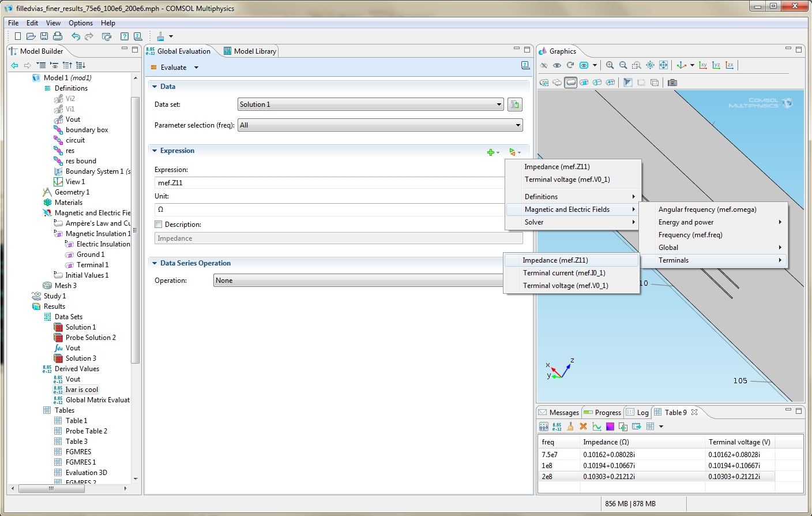Viewport: 812px width, 516px height.
Task: Select Probe Solution 2 data set
Action: click(91, 338)
